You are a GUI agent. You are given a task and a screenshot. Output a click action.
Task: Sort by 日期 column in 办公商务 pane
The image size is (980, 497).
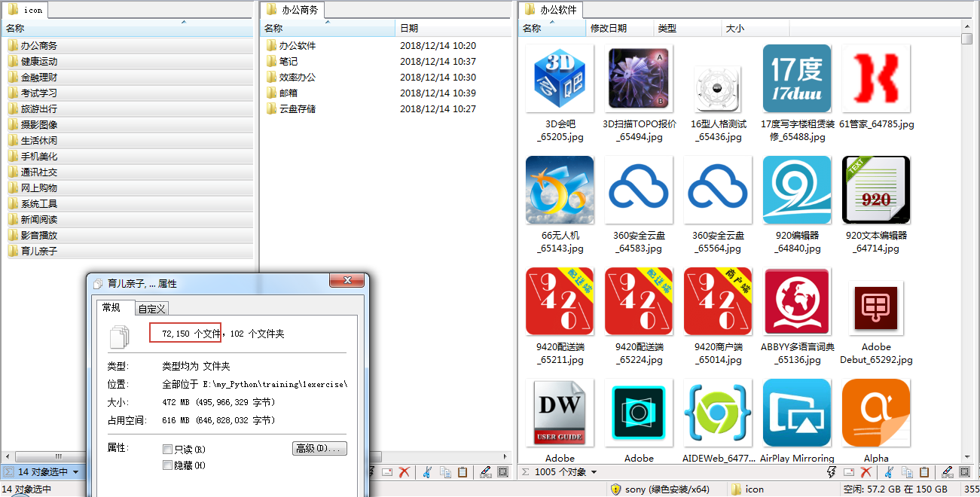[x=453, y=28]
